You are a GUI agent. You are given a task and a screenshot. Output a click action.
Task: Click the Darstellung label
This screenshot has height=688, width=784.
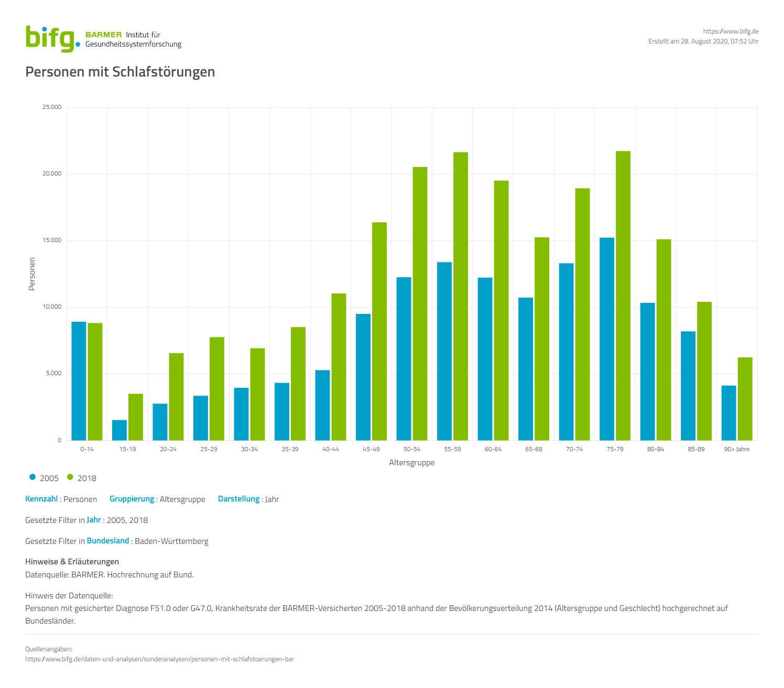[238, 499]
